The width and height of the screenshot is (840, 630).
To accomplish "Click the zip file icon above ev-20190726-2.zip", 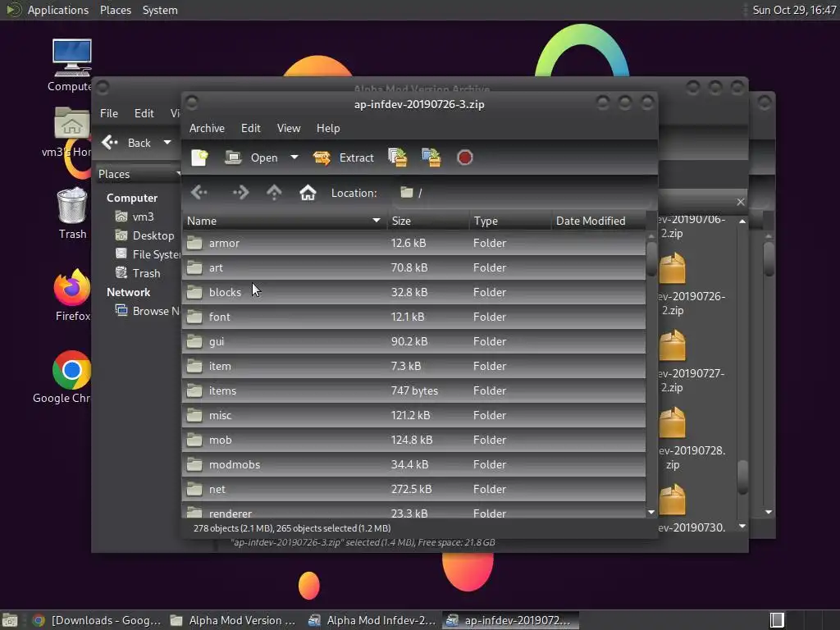I will [x=673, y=268].
